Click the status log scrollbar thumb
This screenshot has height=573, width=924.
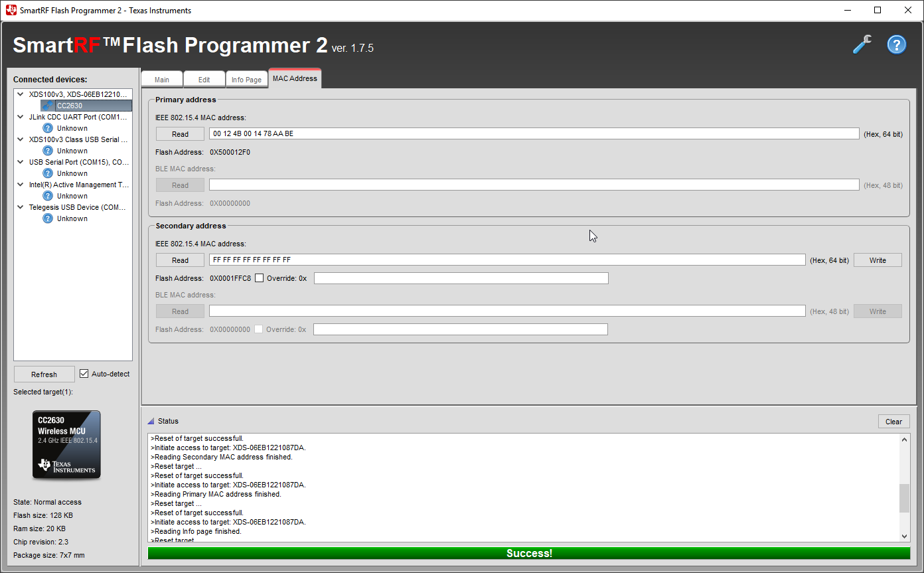coord(904,498)
